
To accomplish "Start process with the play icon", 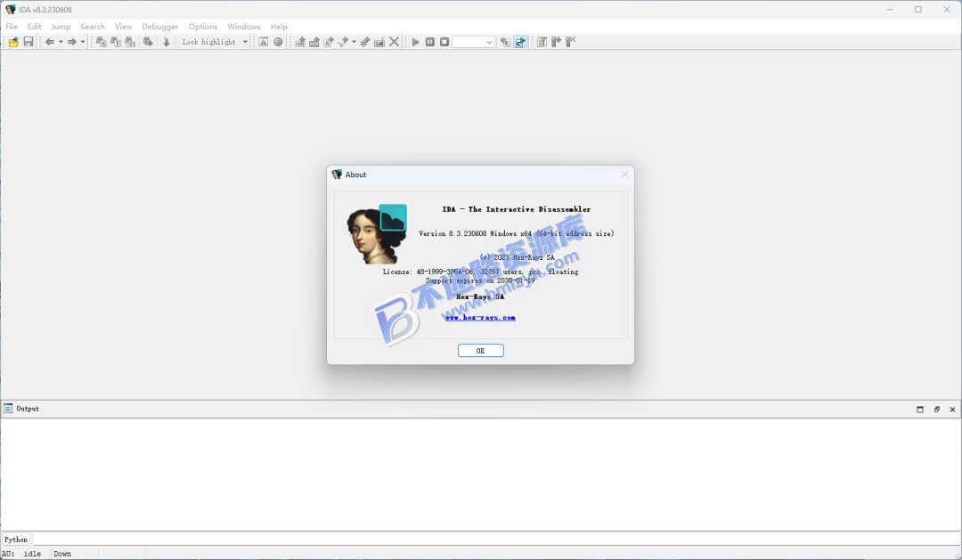I will tap(415, 42).
